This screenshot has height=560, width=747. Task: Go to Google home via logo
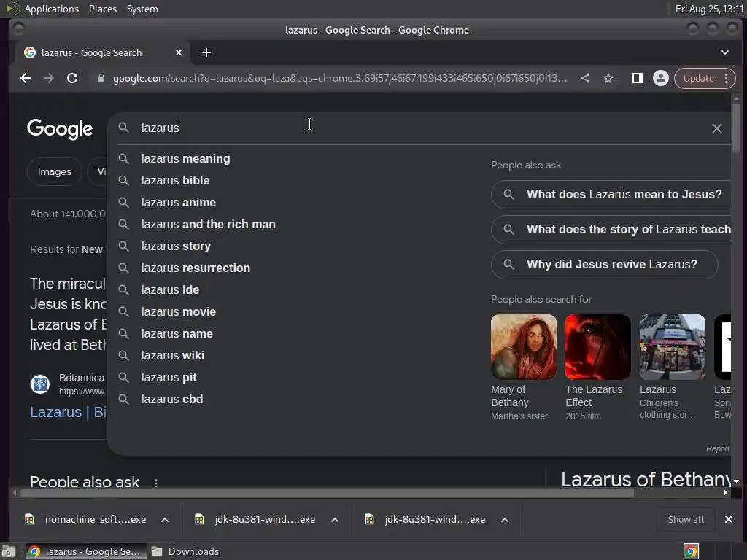pos(60,128)
